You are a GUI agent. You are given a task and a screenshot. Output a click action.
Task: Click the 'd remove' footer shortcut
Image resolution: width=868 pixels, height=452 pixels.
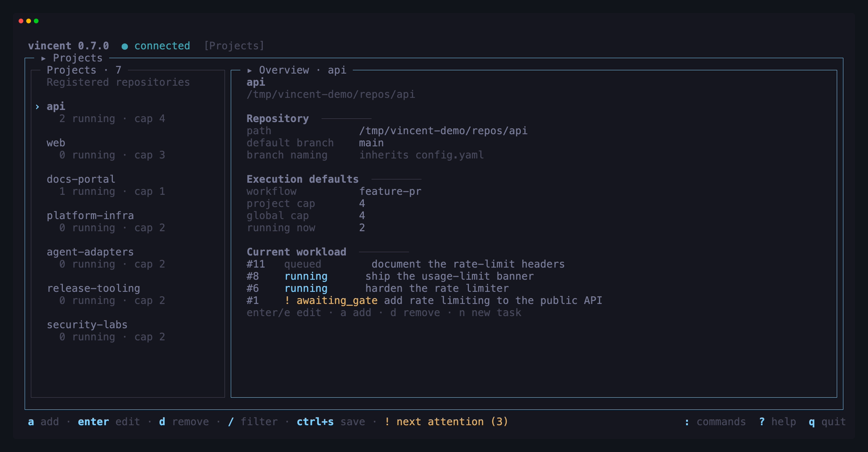pos(184,422)
